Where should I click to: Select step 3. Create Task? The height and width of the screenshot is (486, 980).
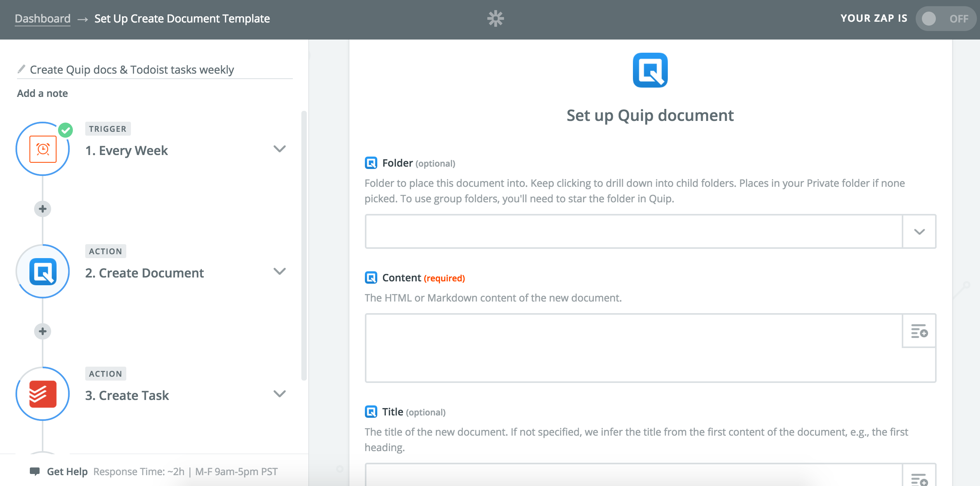pos(127,395)
